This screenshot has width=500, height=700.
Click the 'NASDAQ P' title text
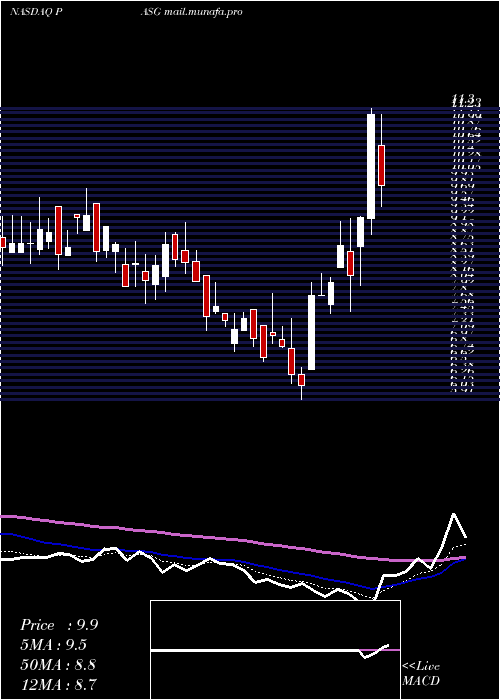tap(36, 12)
